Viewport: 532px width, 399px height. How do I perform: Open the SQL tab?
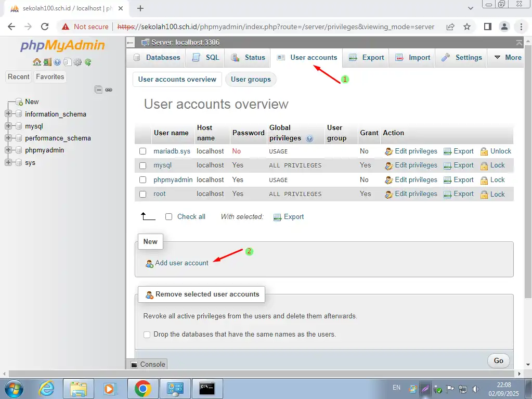coord(205,57)
